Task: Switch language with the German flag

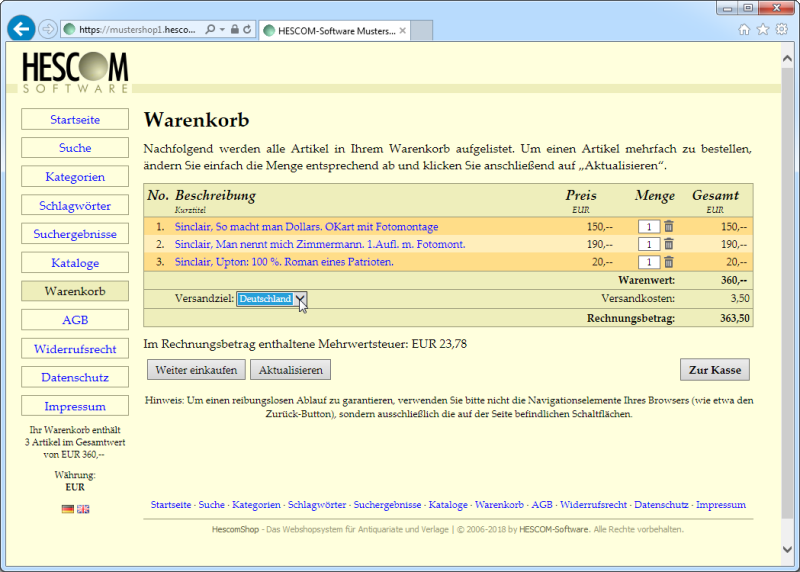Action: [x=68, y=509]
